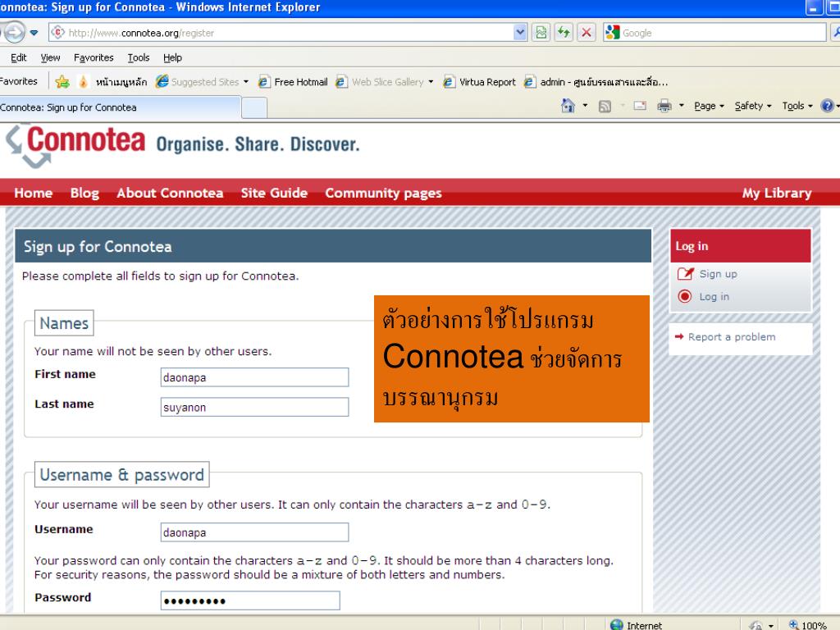Click the Stop loading X icon
The height and width of the screenshot is (630, 840).
(587, 33)
